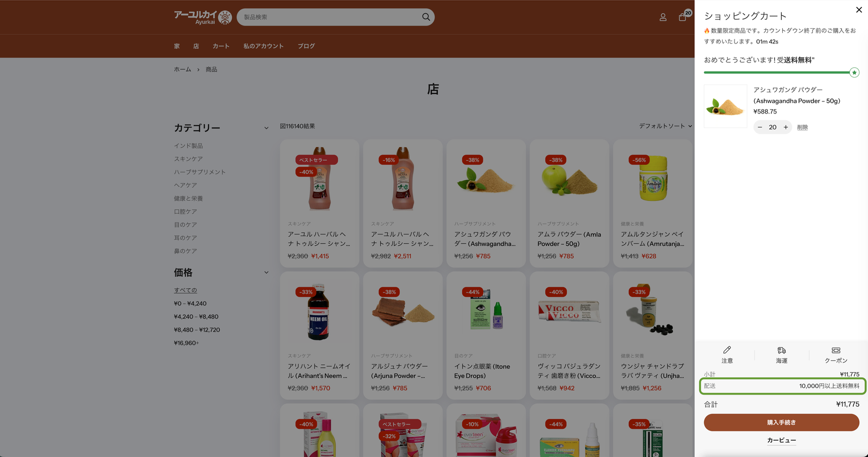Close the shopping cart panel
This screenshot has width=868, height=457.
point(859,10)
